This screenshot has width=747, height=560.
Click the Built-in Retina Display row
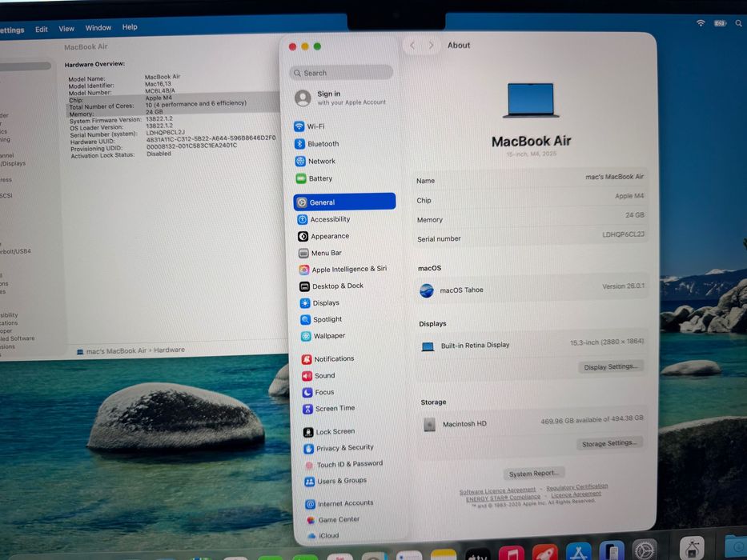tap(532, 344)
